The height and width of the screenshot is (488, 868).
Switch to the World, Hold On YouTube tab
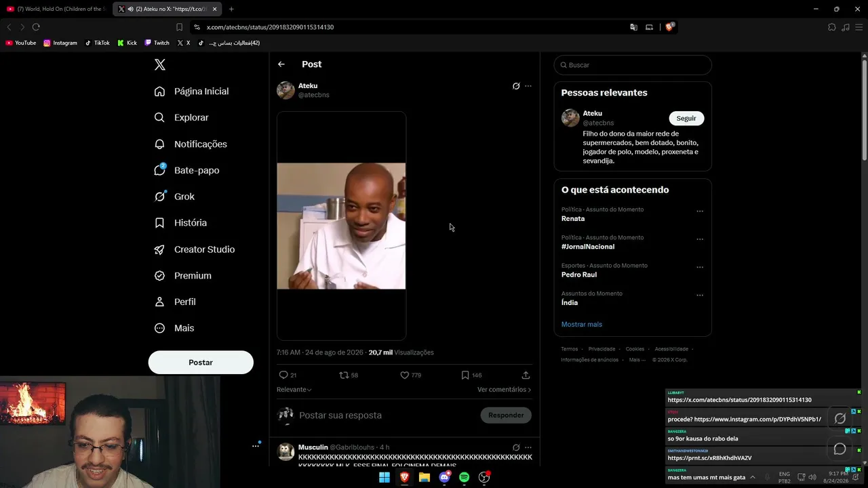(56, 9)
